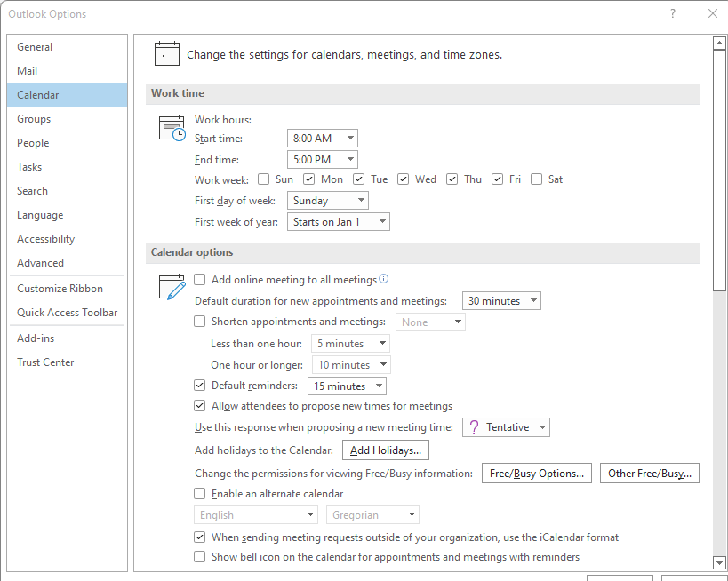Uncheck the Thu work week checkbox
This screenshot has height=581, width=728.
click(x=452, y=179)
